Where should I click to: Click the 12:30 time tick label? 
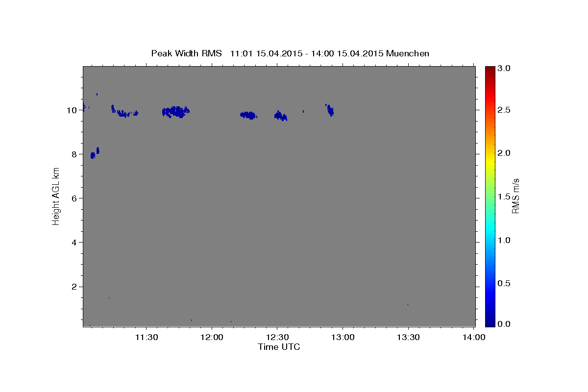(x=277, y=337)
